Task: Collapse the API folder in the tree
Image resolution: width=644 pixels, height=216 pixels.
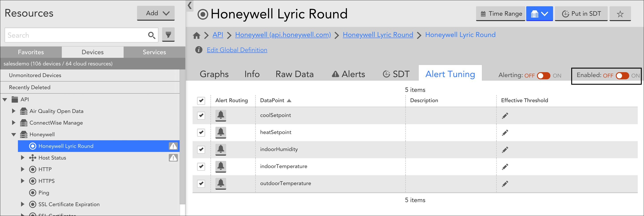Action: 5,100
